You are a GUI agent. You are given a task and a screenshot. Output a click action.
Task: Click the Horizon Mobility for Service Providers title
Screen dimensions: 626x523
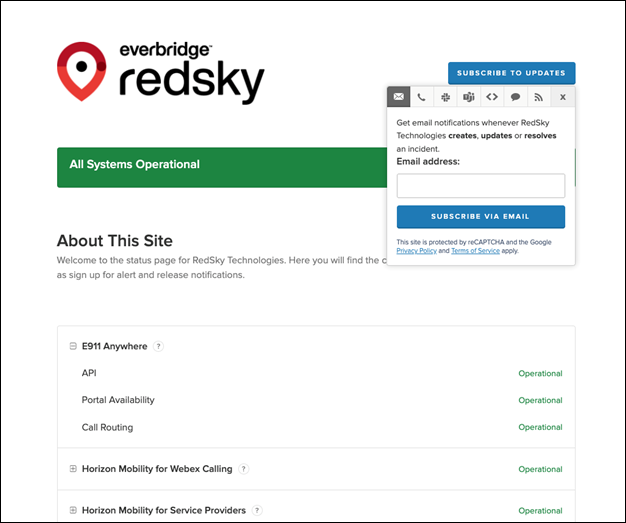[164, 510]
